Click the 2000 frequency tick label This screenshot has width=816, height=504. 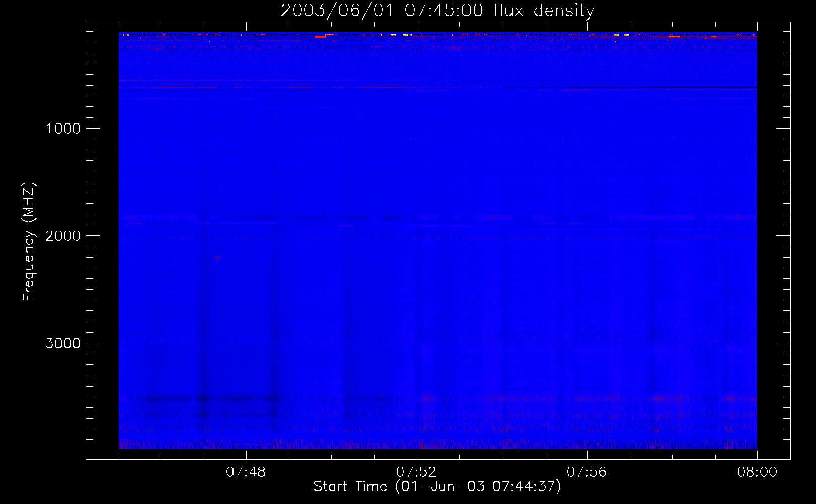(x=63, y=236)
